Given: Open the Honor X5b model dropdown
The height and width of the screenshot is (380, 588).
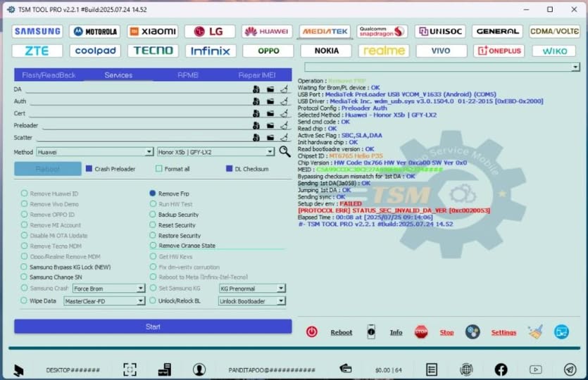Looking at the screenshot, I should pos(215,152).
